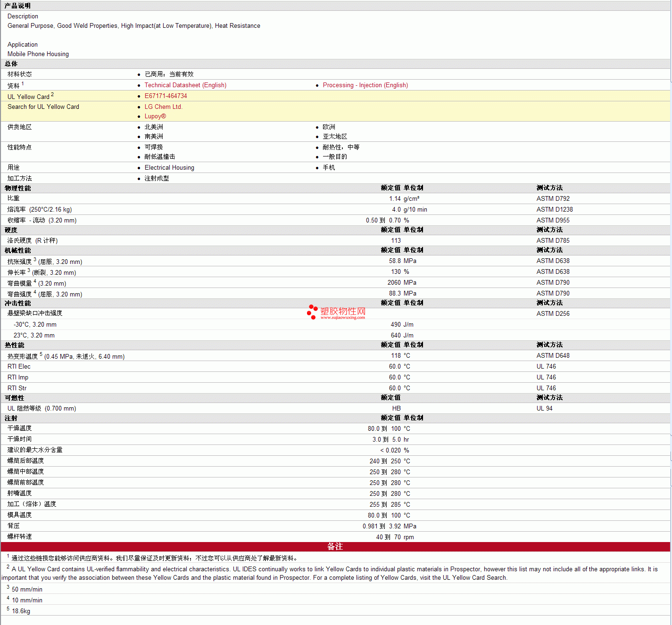Select 产品说明 section header
The image size is (672, 625).
coord(17,6)
